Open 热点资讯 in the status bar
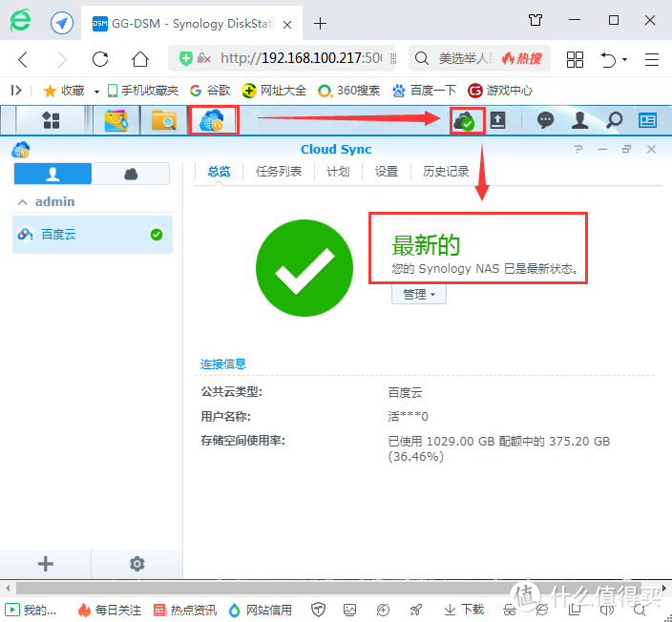The image size is (672, 622). click(185, 610)
